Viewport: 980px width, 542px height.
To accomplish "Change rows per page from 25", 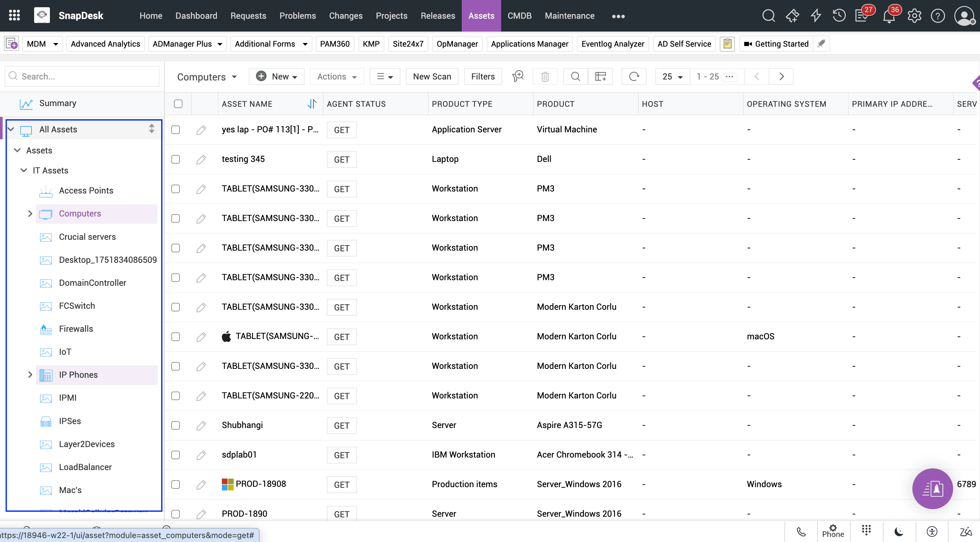I will point(672,77).
